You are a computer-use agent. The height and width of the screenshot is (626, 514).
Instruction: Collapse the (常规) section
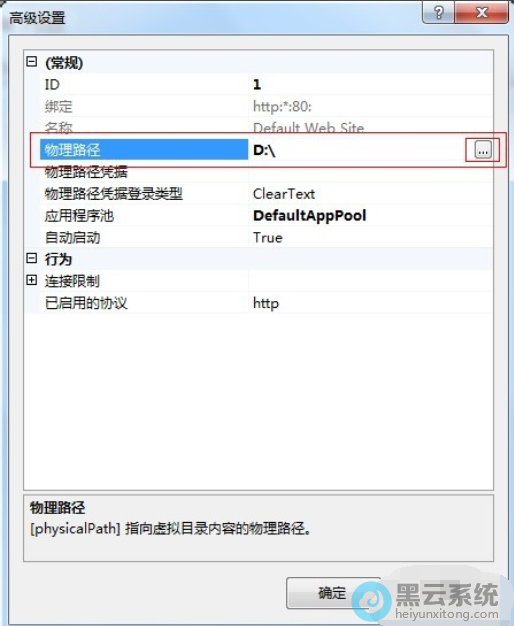(x=32, y=62)
